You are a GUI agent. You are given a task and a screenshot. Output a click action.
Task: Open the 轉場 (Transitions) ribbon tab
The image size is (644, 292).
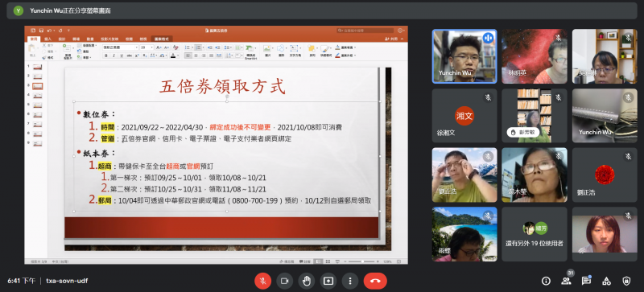coord(76,39)
